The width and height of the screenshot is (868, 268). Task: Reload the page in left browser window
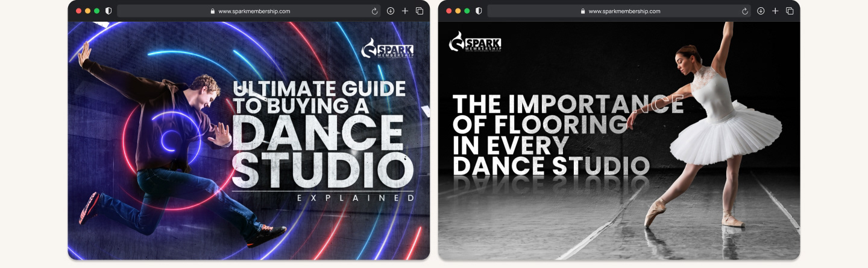pos(374,11)
